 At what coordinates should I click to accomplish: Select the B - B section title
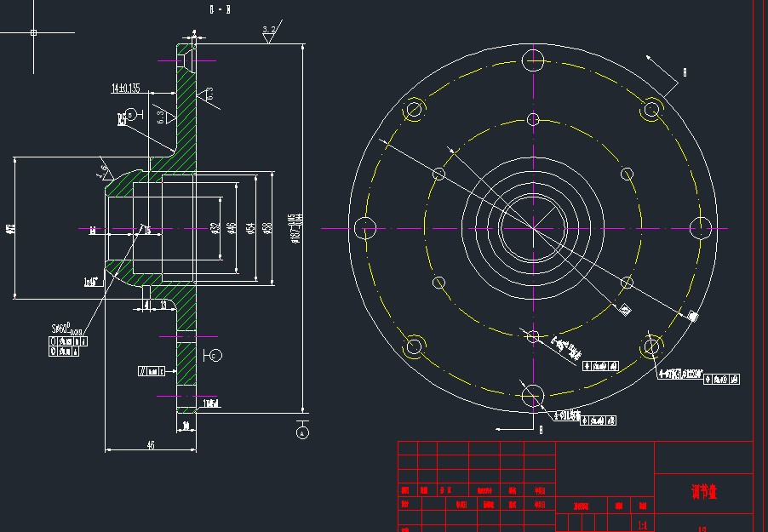[220, 9]
